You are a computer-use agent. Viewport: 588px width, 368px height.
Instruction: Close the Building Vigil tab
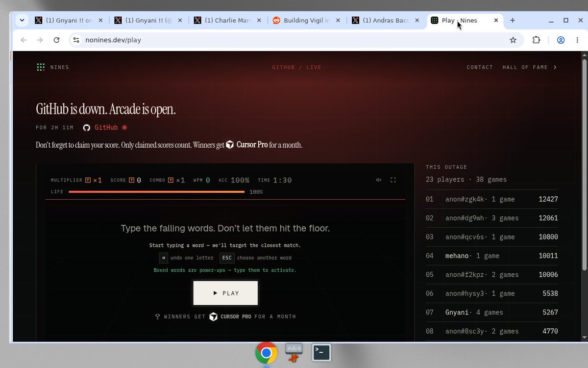coord(338,21)
